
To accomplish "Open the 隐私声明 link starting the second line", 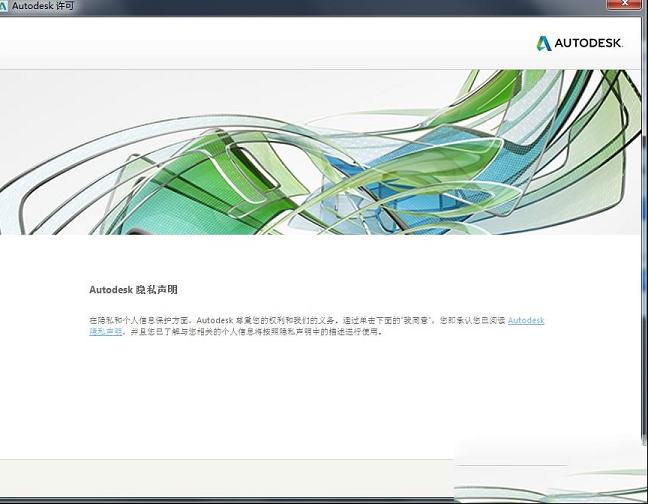I will (x=105, y=331).
